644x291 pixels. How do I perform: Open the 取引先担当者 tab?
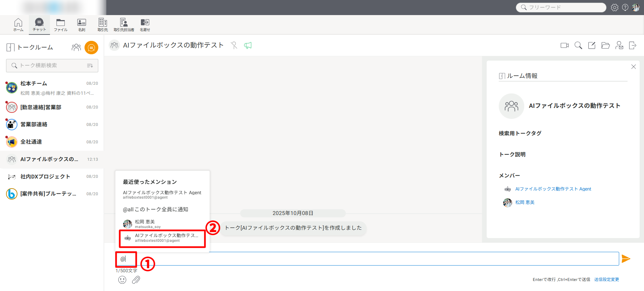(124, 25)
